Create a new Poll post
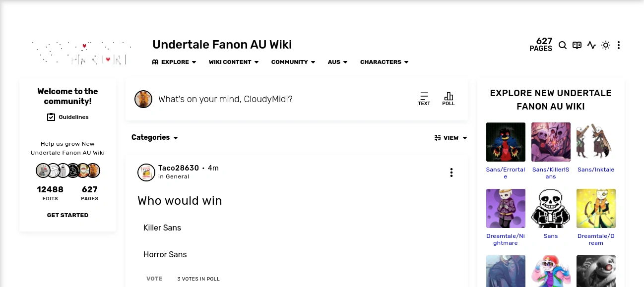The width and height of the screenshot is (644, 287). click(x=449, y=98)
